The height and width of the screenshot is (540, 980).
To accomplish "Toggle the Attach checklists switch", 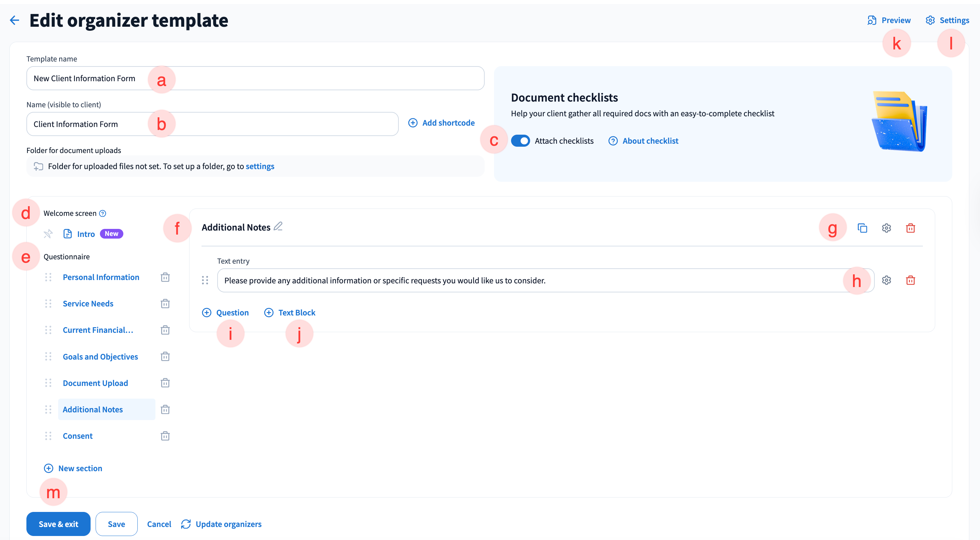I will pos(520,141).
